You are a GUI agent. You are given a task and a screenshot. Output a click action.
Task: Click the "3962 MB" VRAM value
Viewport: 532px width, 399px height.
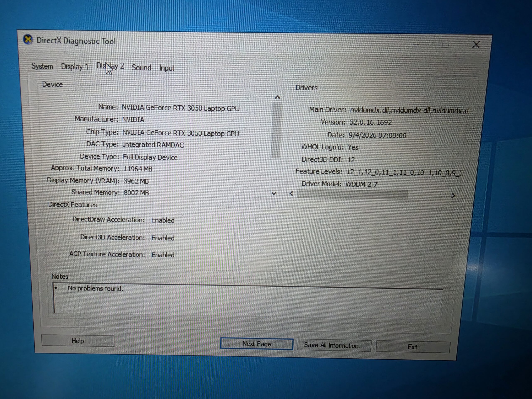(x=136, y=181)
